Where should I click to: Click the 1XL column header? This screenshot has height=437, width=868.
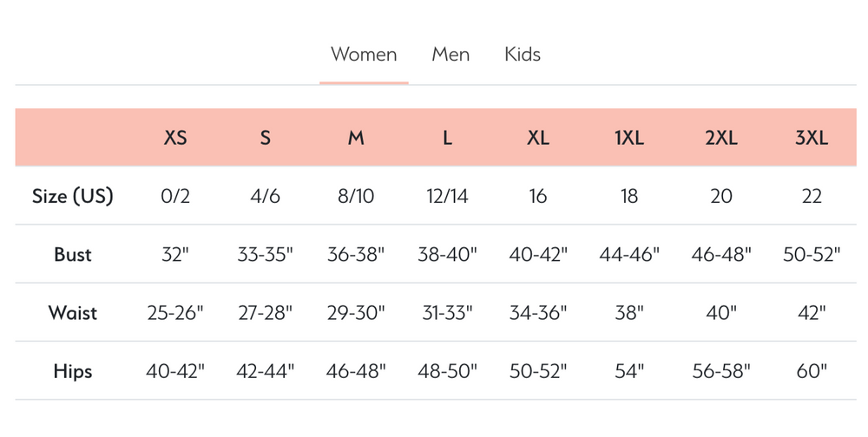click(629, 138)
